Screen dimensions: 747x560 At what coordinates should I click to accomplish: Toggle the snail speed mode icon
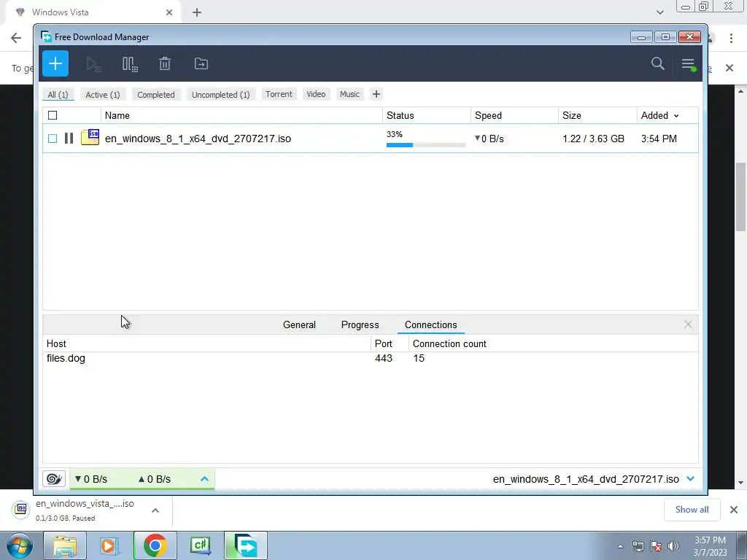coord(54,479)
